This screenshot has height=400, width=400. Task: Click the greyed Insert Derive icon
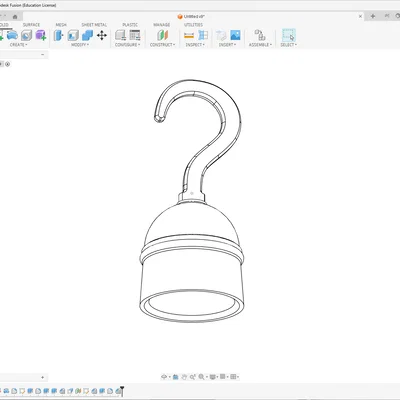[221, 35]
